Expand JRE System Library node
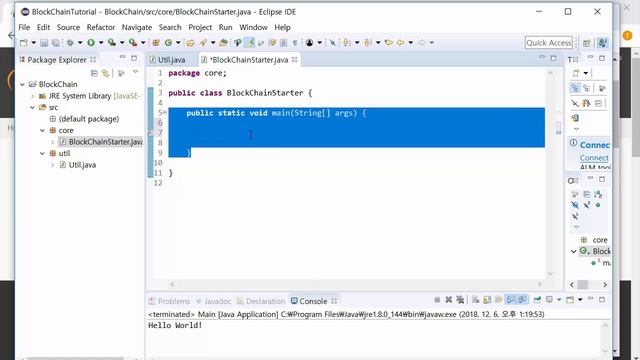The image size is (640, 360). pos(33,96)
